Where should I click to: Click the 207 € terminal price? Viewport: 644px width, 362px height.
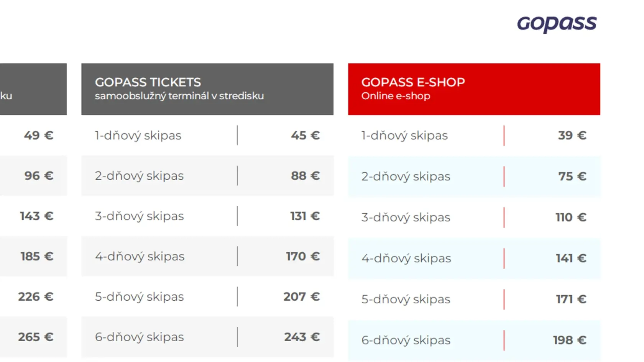[x=302, y=296]
